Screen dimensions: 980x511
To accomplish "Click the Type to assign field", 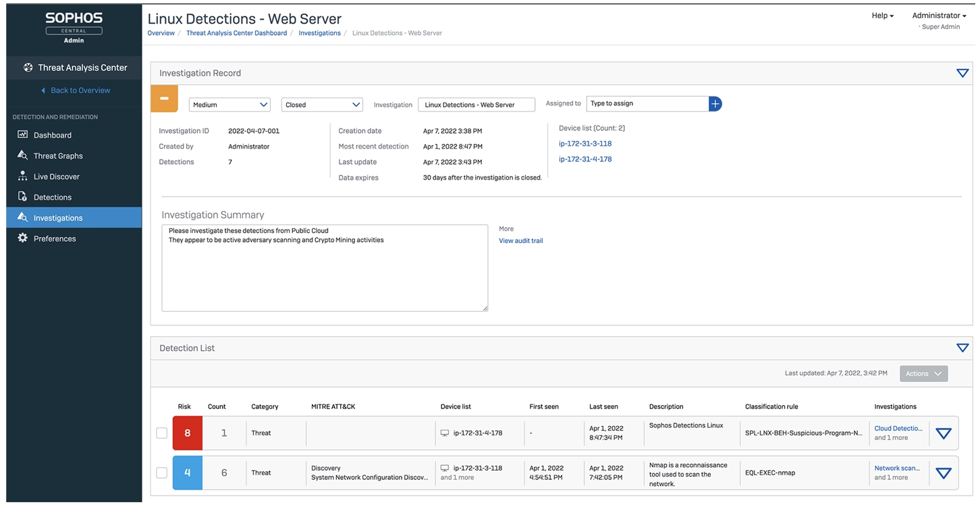I will [647, 103].
